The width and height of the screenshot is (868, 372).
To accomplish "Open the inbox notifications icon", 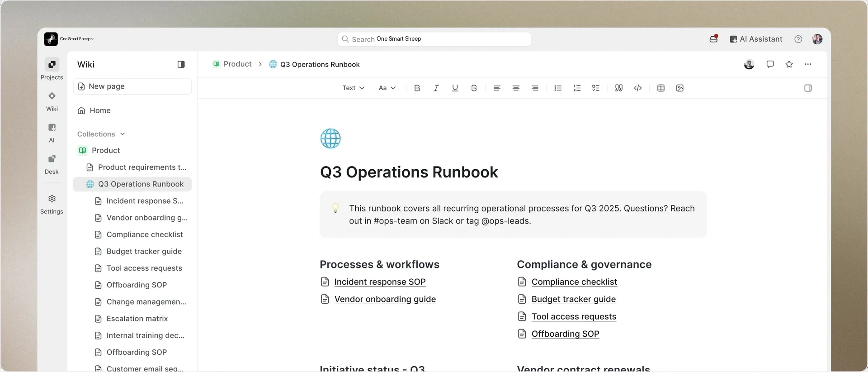I will (x=713, y=39).
